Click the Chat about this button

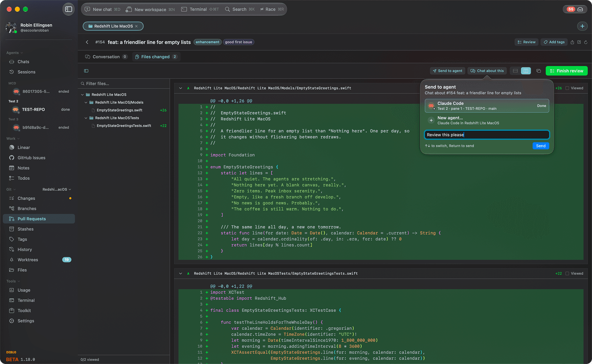pyautogui.click(x=487, y=71)
